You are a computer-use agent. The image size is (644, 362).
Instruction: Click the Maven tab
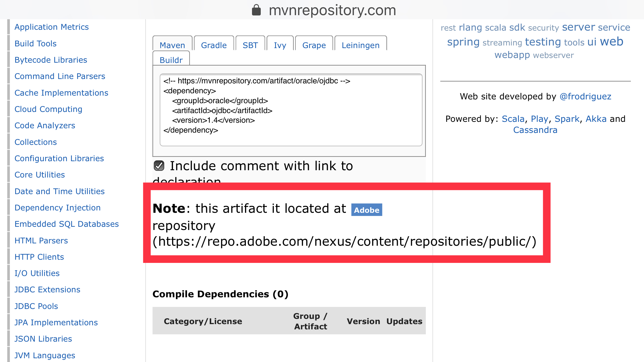[x=172, y=45]
